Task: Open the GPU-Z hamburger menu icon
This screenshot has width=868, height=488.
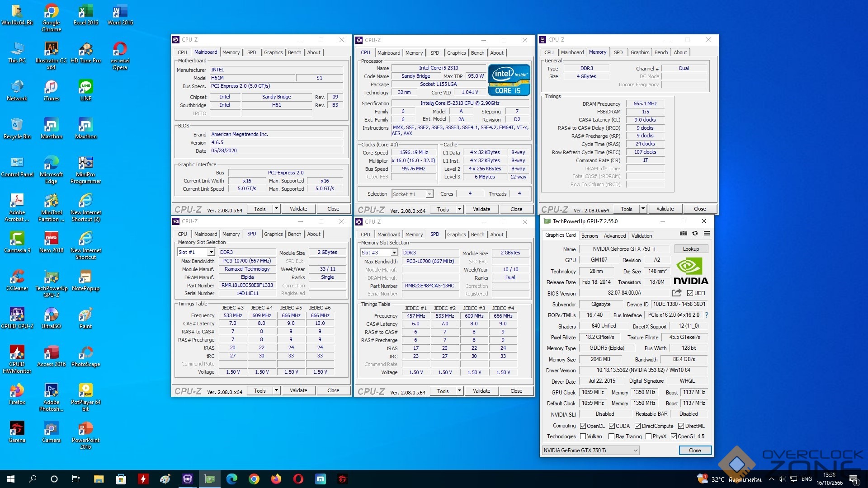Action: [707, 234]
